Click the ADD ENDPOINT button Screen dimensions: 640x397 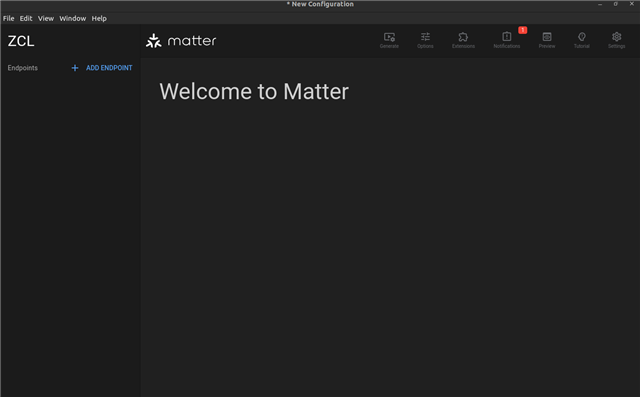pyautogui.click(x=102, y=68)
